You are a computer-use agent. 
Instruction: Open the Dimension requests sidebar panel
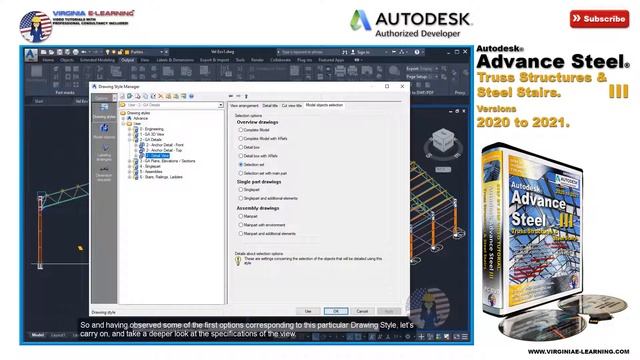(104, 173)
